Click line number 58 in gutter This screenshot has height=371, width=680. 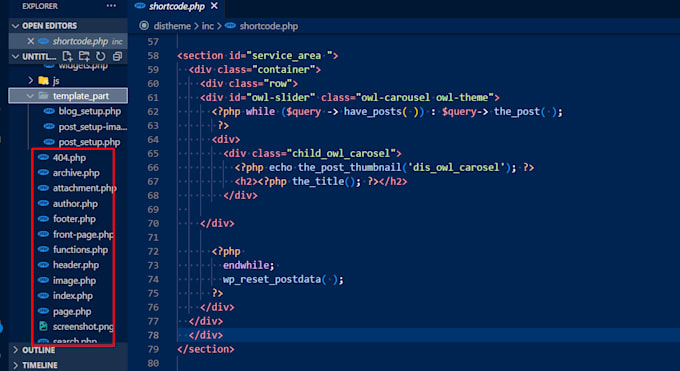[x=153, y=56]
